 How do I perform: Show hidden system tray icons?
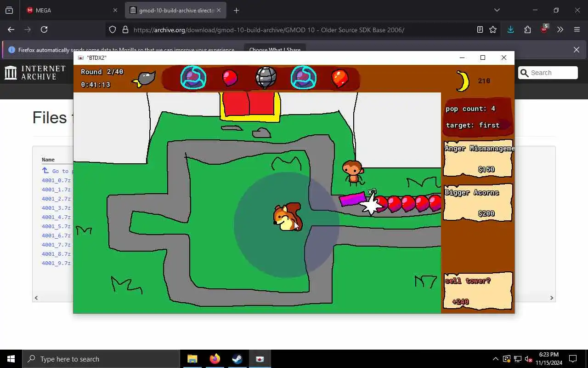tap(495, 359)
